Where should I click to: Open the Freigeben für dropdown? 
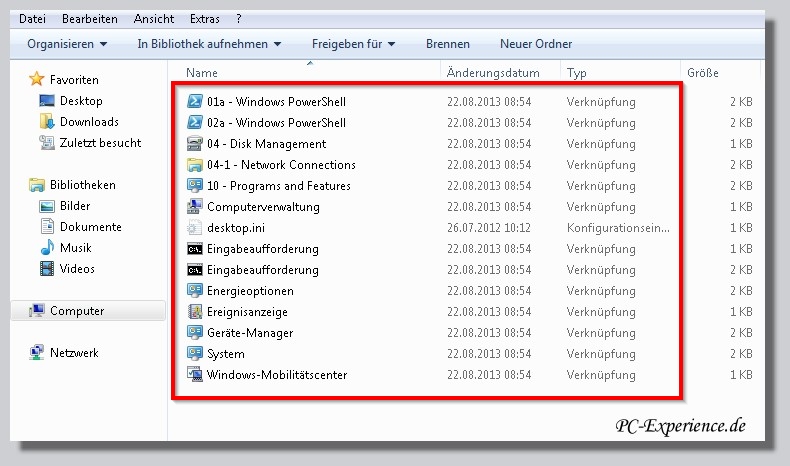(353, 44)
